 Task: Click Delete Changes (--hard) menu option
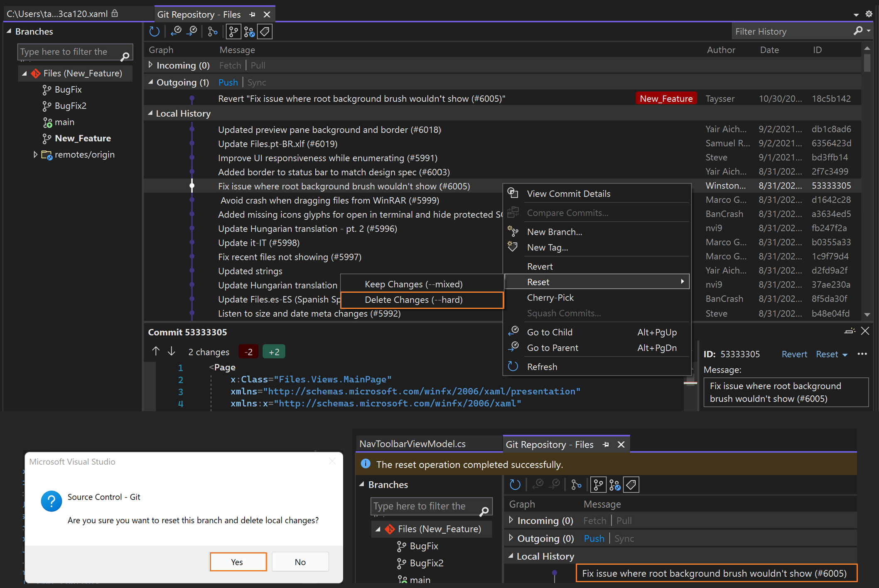tap(413, 299)
